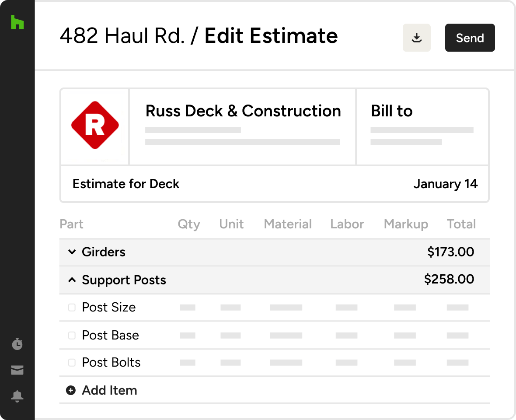Open the time tracker stopwatch icon
This screenshot has width=516, height=420.
pos(17,344)
